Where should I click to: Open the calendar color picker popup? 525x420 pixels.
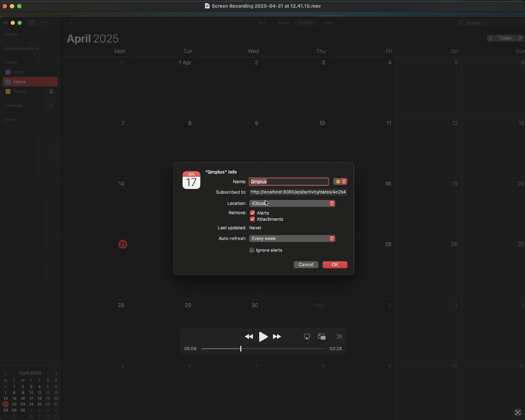(340, 181)
